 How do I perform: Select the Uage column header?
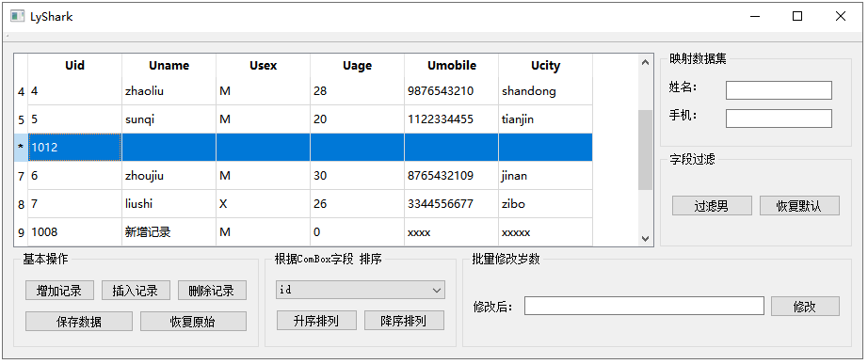coord(357,66)
